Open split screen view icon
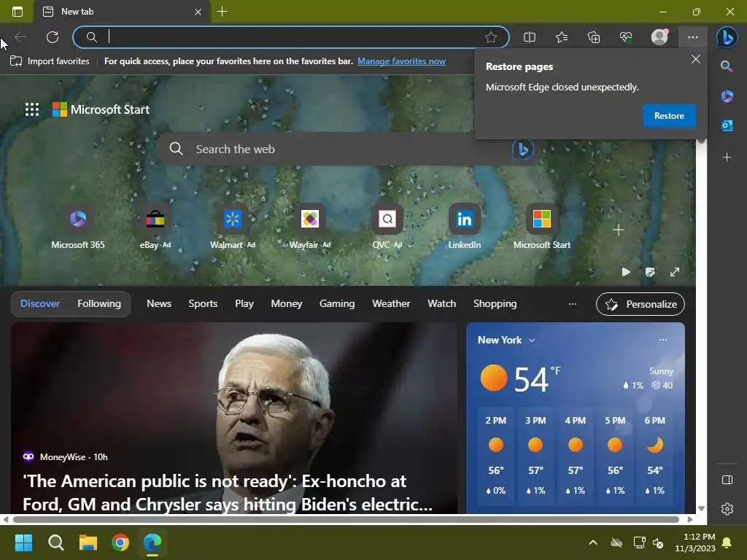 point(530,37)
